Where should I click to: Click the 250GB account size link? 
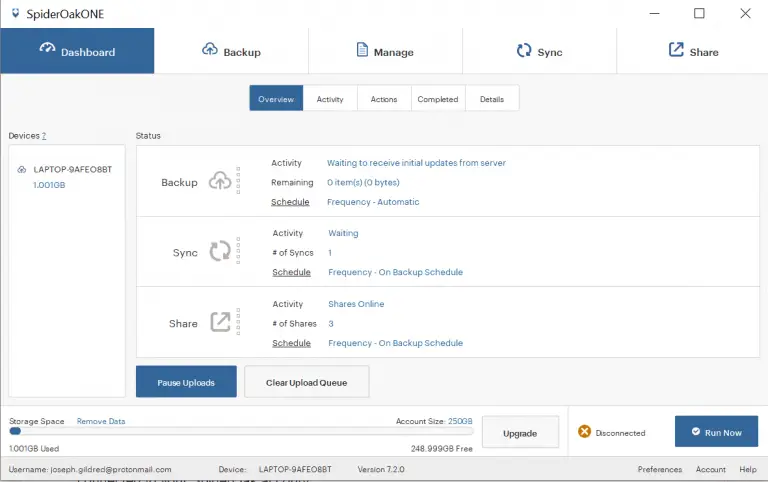pyautogui.click(x=460, y=421)
